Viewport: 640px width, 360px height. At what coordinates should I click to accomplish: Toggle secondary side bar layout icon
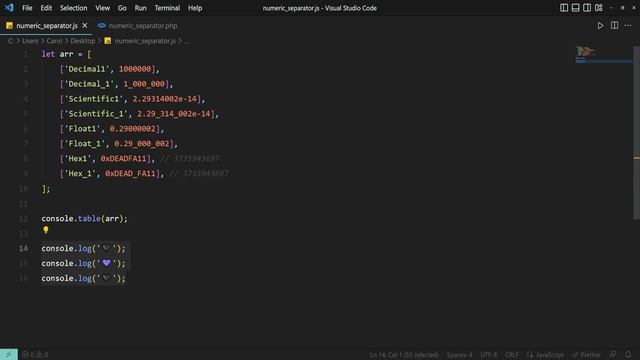point(587,8)
